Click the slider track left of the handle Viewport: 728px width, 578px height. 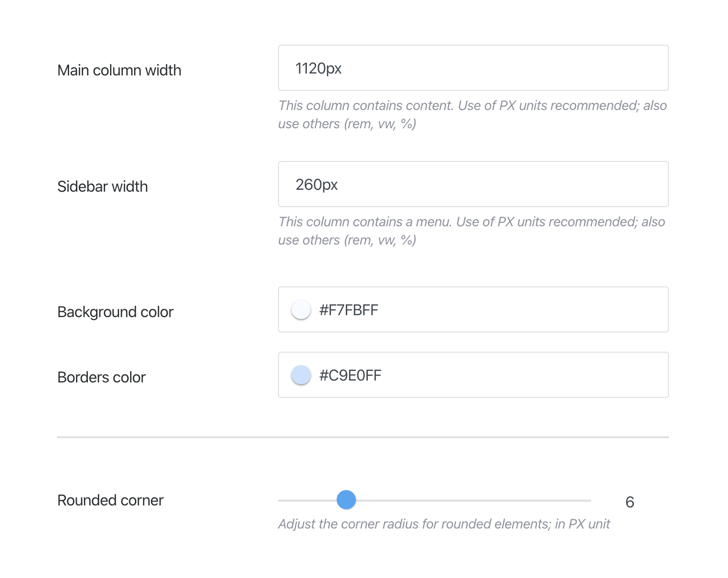307,500
